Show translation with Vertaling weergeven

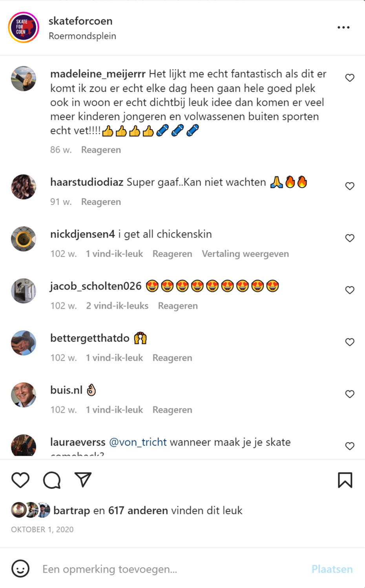pyautogui.click(x=245, y=254)
